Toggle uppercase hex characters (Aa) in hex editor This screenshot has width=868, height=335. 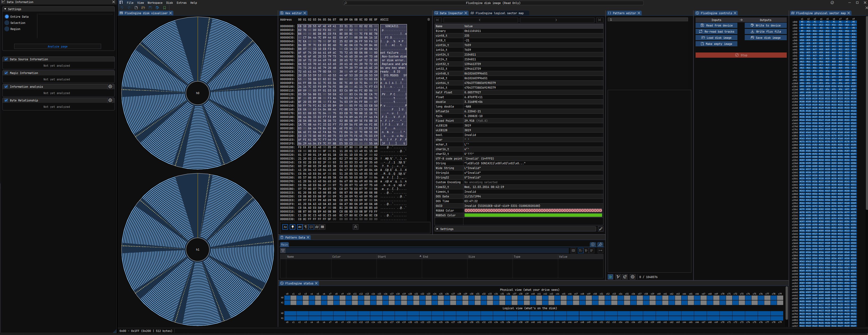(x=285, y=227)
